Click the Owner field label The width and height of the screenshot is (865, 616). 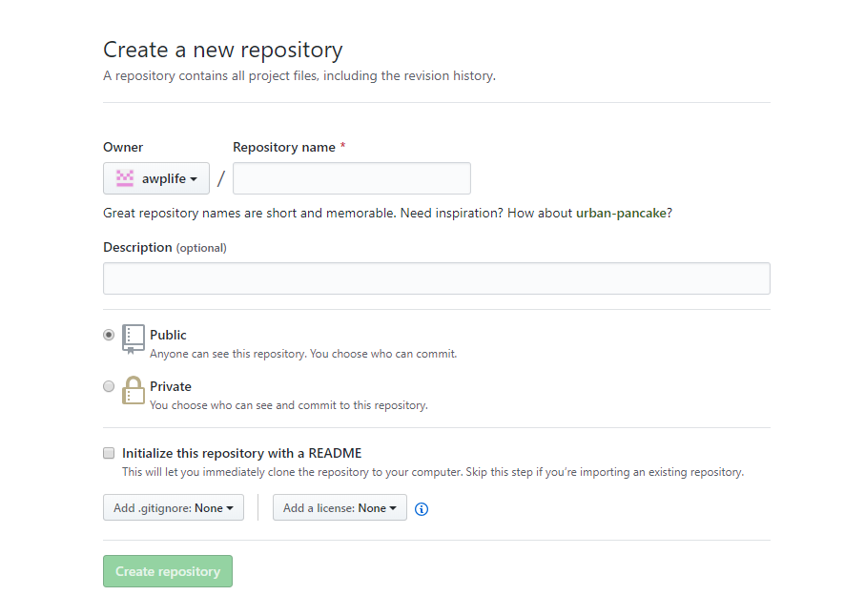[x=123, y=147]
